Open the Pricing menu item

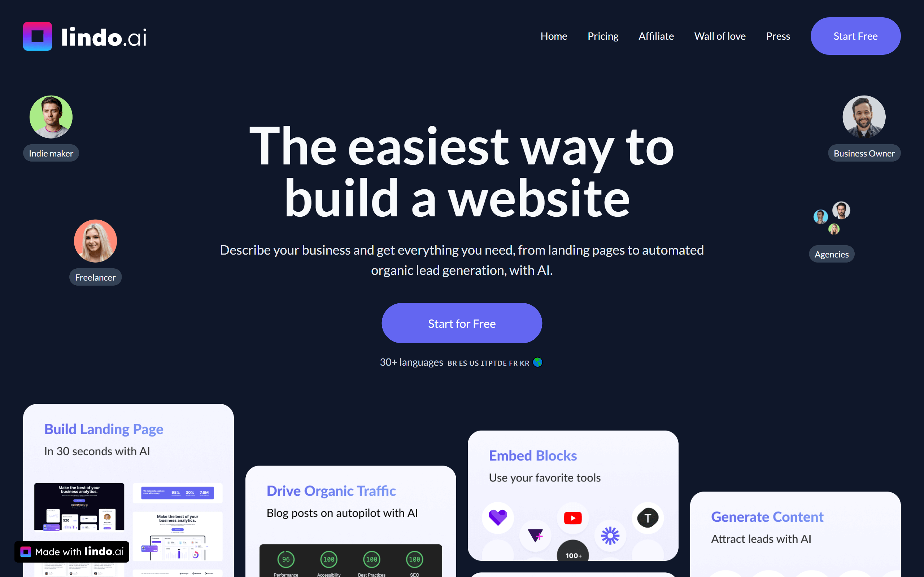tap(603, 36)
